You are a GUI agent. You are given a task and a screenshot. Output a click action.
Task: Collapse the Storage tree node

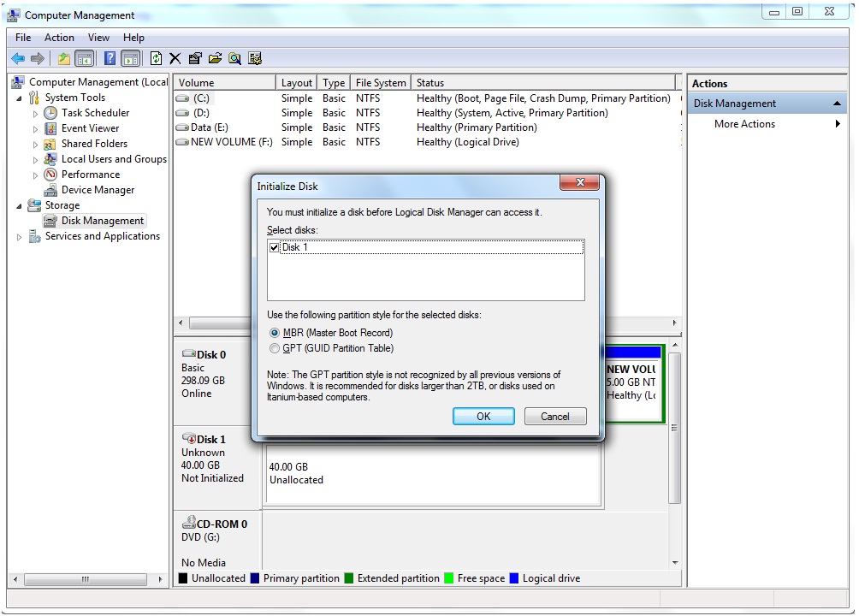tap(19, 206)
